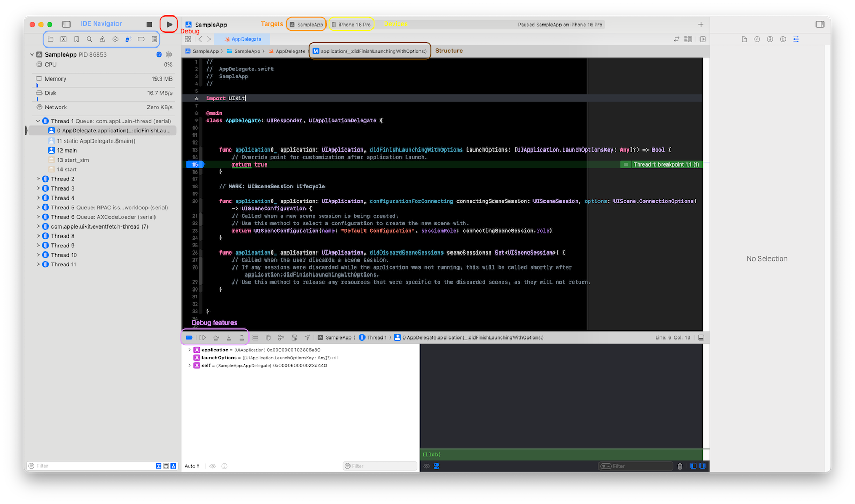This screenshot has height=504, width=855.
Task: Open application(_:didFinishLaunchingWithOptions:) structure menu
Action: click(370, 51)
